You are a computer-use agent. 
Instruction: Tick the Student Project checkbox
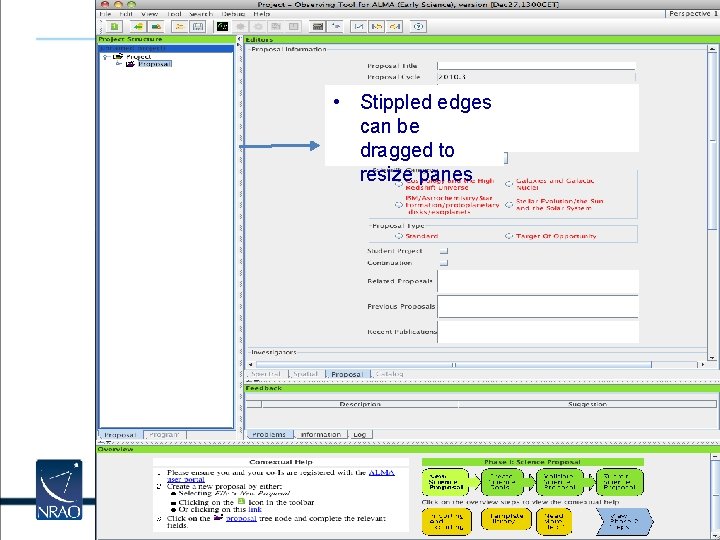pyautogui.click(x=444, y=251)
